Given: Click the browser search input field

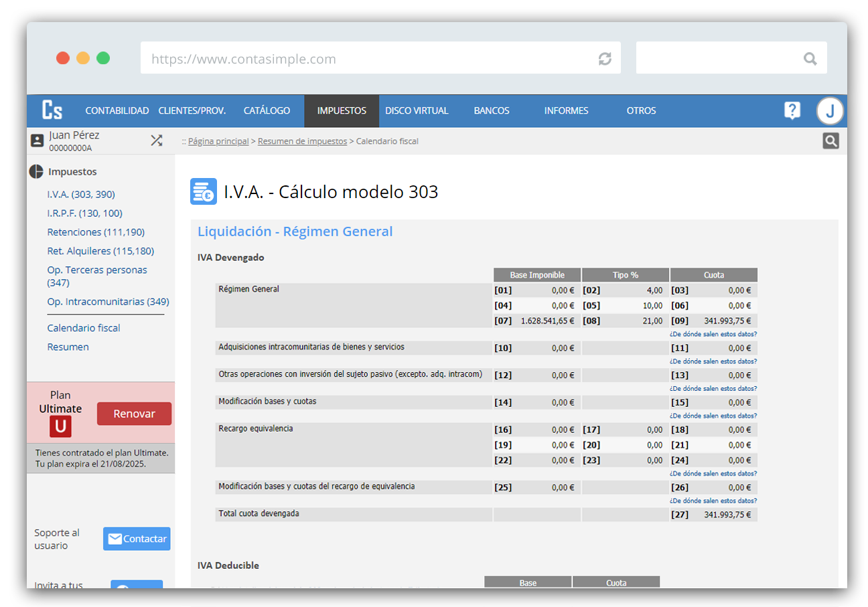Looking at the screenshot, I should (x=731, y=58).
